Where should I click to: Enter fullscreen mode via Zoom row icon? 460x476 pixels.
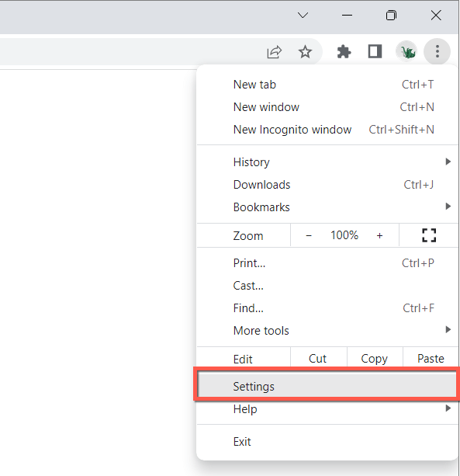[x=429, y=235]
